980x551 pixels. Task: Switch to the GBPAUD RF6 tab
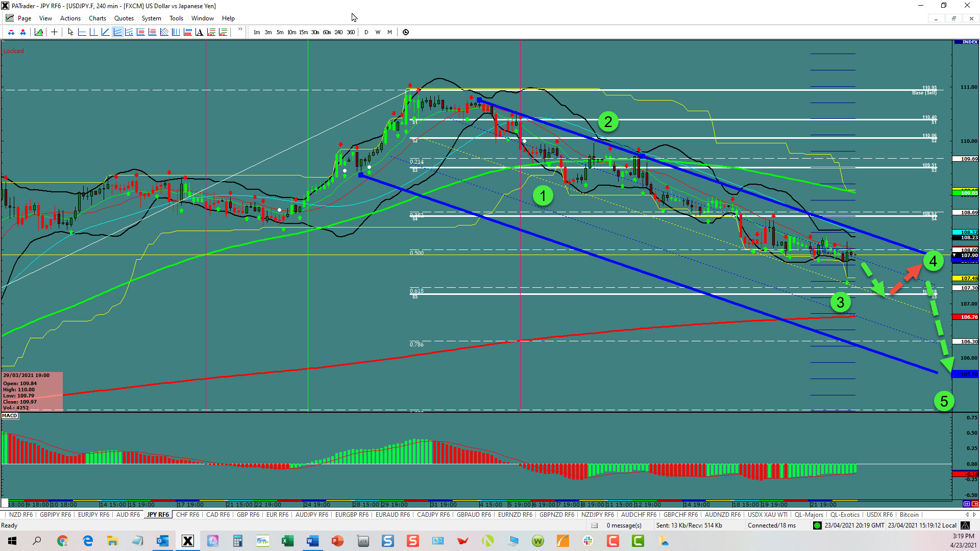[x=474, y=515]
